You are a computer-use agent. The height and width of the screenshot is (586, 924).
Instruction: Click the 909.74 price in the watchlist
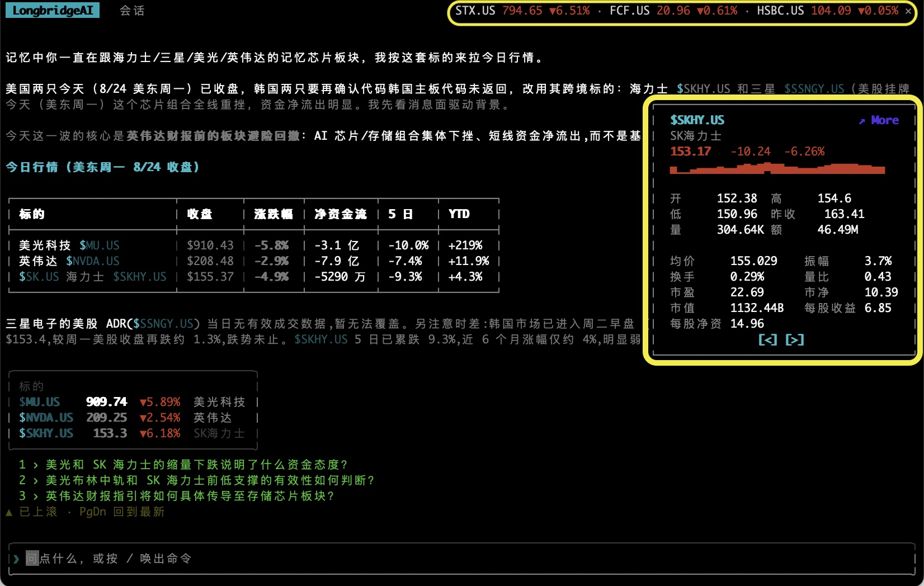point(106,402)
